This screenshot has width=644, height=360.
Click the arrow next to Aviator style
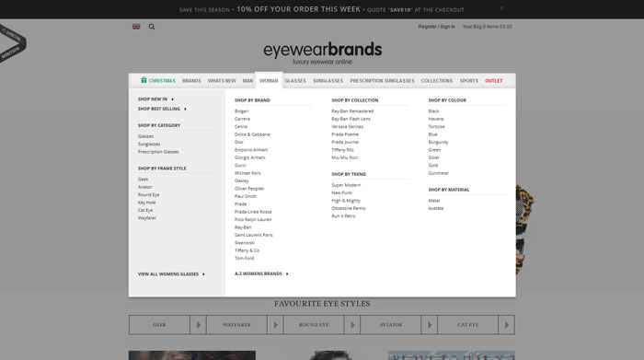click(430, 325)
